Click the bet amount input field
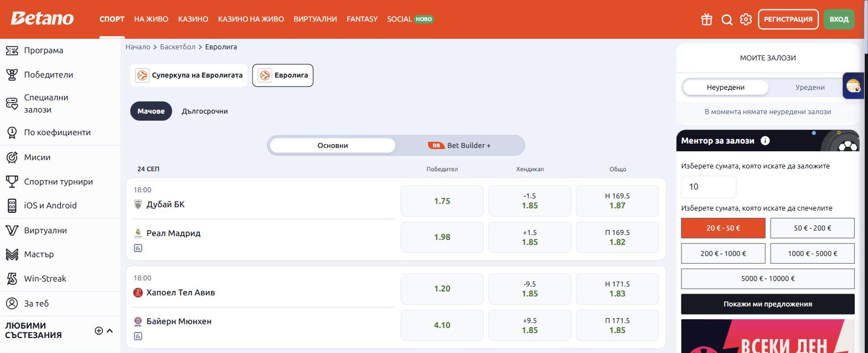 coord(709,187)
